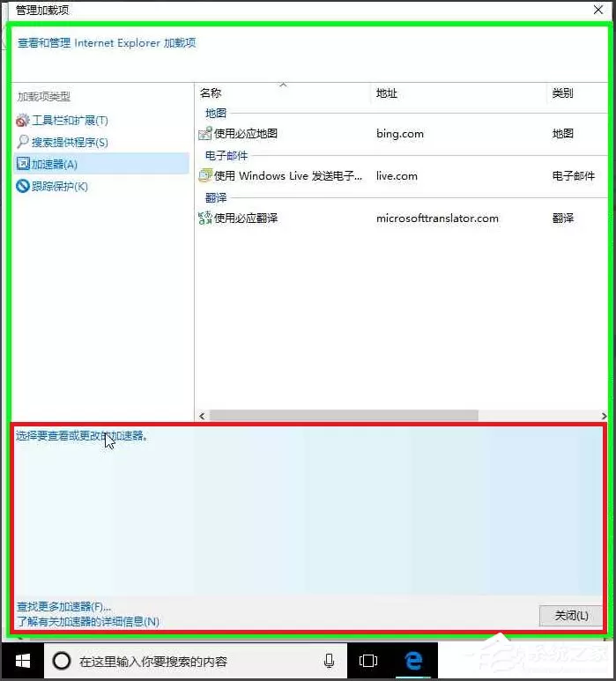Click the Cortana circle icon
Screen dimensions: 616x681
click(62, 661)
